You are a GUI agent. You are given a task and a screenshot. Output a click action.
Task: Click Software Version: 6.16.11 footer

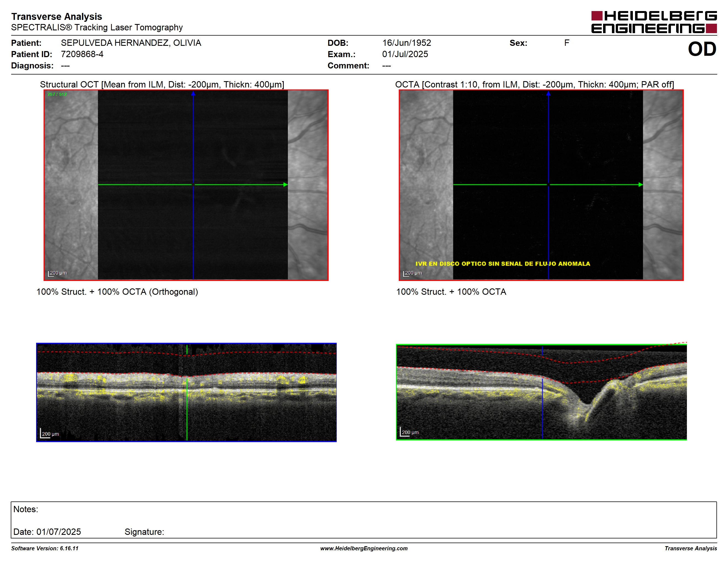pyautogui.click(x=45, y=548)
